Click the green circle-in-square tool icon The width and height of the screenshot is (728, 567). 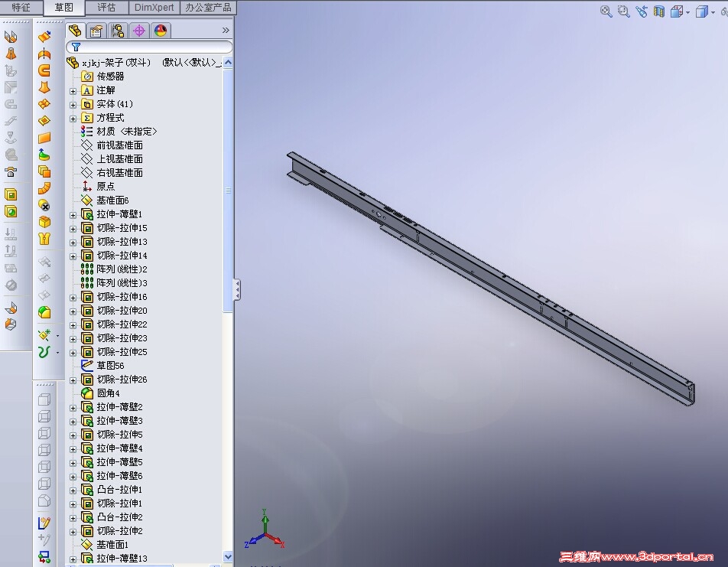[x=11, y=212]
